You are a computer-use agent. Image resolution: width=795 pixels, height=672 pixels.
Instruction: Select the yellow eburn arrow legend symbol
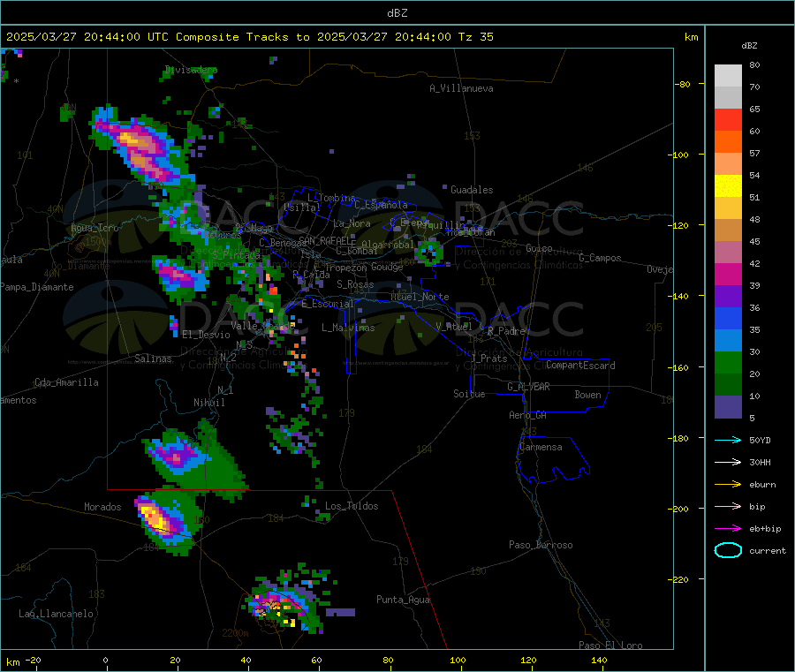point(728,485)
